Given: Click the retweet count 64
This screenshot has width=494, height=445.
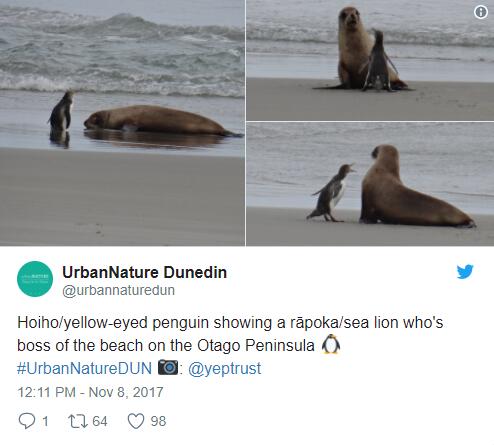Looking at the screenshot, I should [100, 421].
